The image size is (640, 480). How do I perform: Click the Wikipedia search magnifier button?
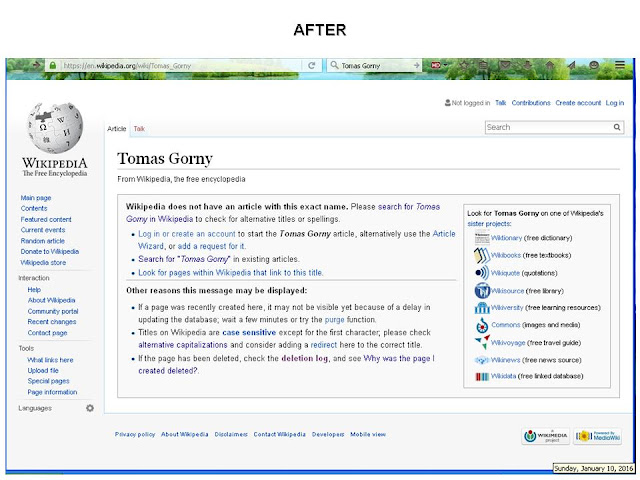click(617, 127)
